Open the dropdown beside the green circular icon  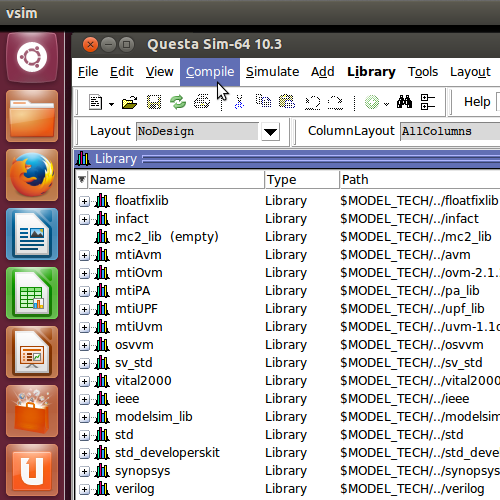[x=386, y=104]
